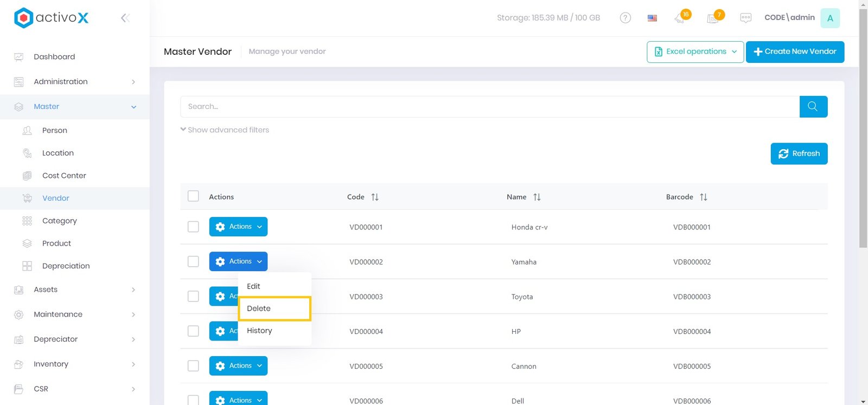Click the Create New Vendor button
The height and width of the screenshot is (405, 868).
(x=795, y=52)
